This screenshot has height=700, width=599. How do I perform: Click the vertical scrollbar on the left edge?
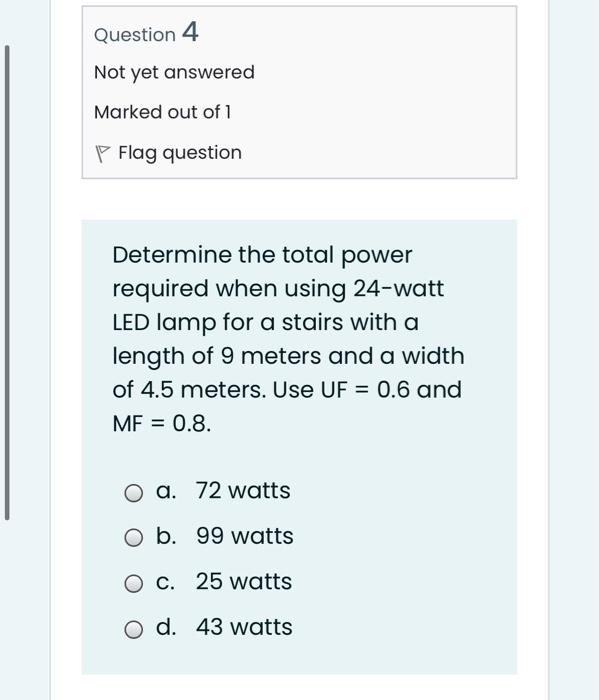point(7,282)
